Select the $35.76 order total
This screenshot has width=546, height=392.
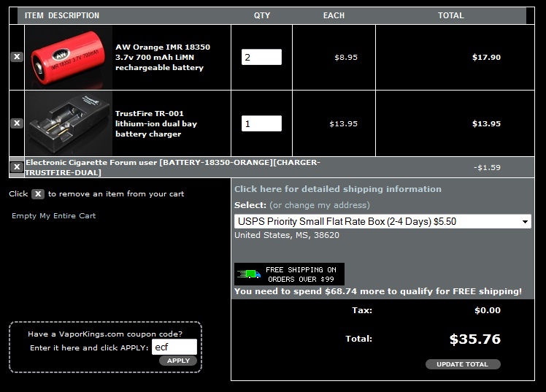point(475,339)
